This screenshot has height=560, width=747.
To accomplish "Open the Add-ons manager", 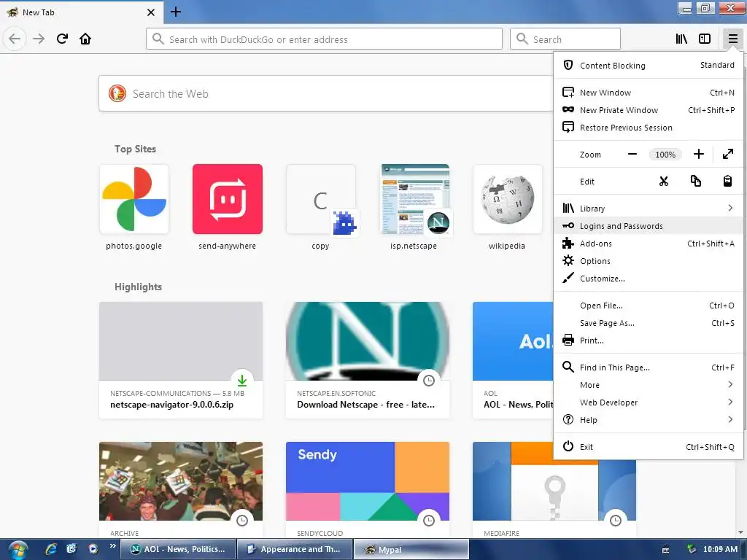I will coord(649,244).
